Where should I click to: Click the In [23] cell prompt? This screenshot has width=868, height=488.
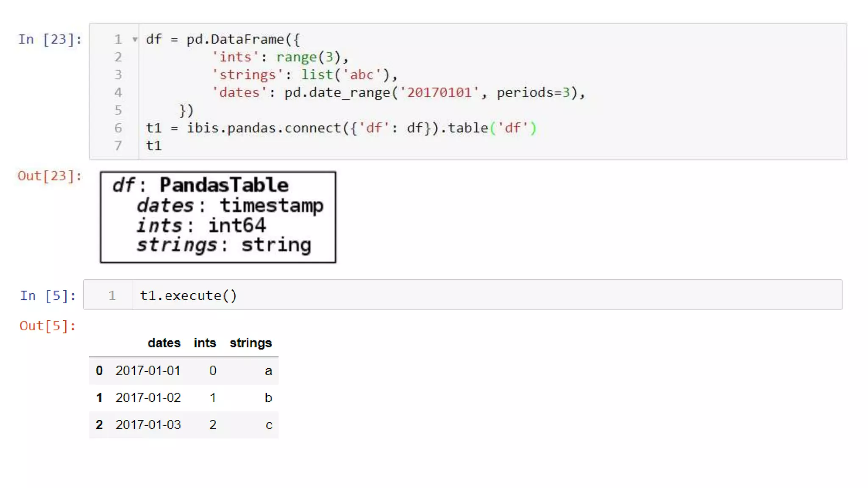50,39
